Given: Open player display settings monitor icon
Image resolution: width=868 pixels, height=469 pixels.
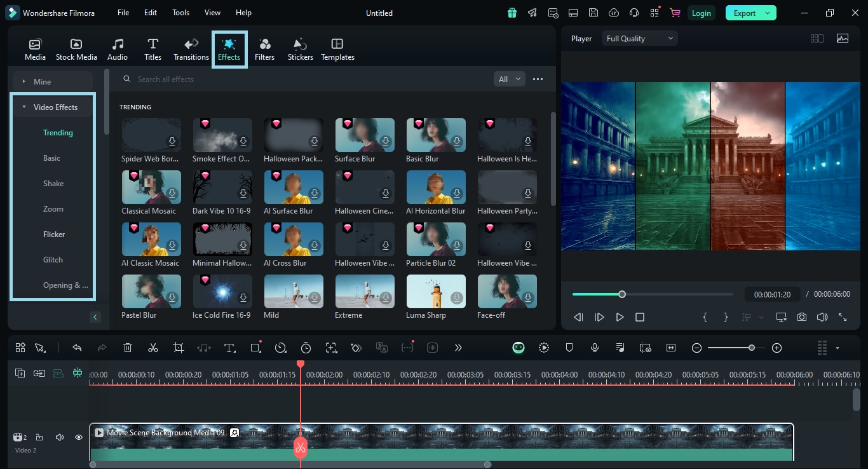Looking at the screenshot, I should click(x=781, y=316).
